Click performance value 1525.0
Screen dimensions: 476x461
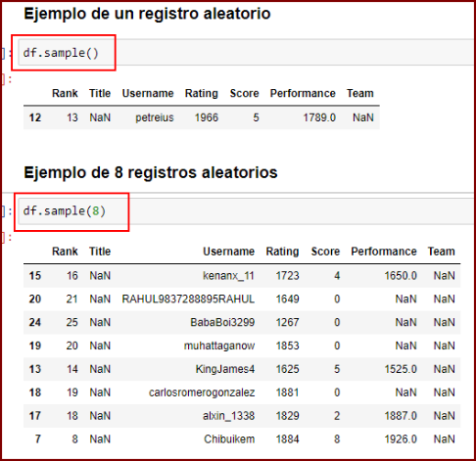coord(401,369)
